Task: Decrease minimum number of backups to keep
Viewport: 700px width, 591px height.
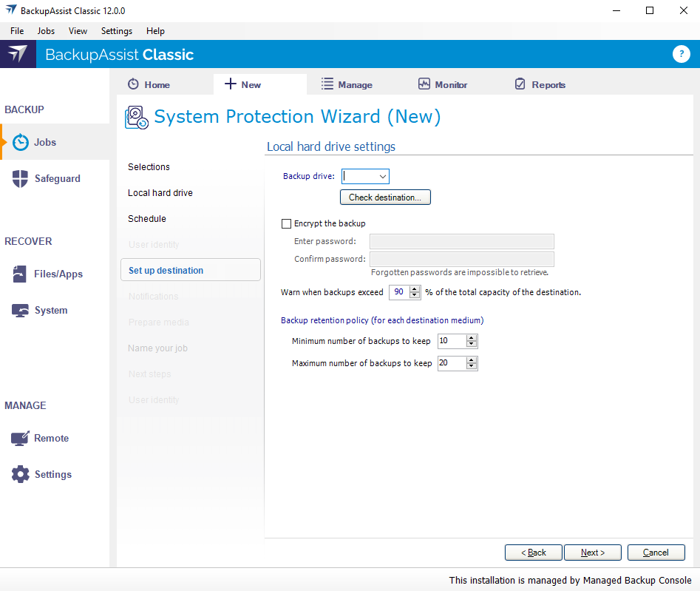Action: (472, 345)
